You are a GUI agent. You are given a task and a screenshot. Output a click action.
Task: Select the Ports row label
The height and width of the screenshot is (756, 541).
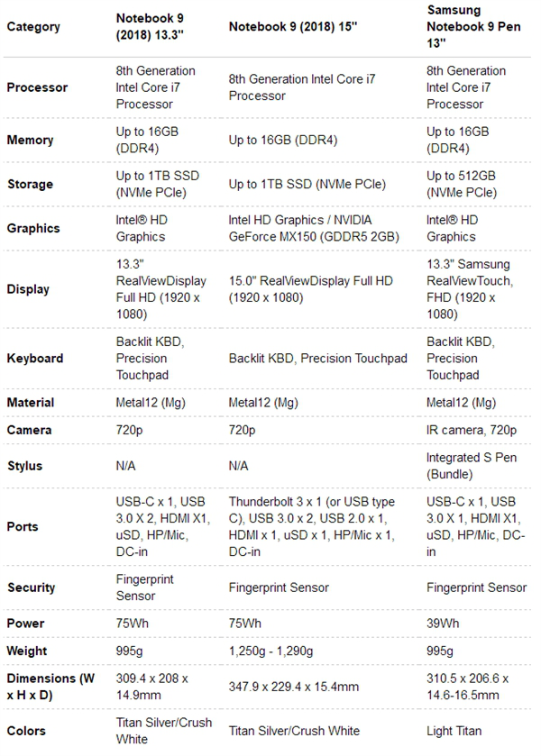point(23,526)
